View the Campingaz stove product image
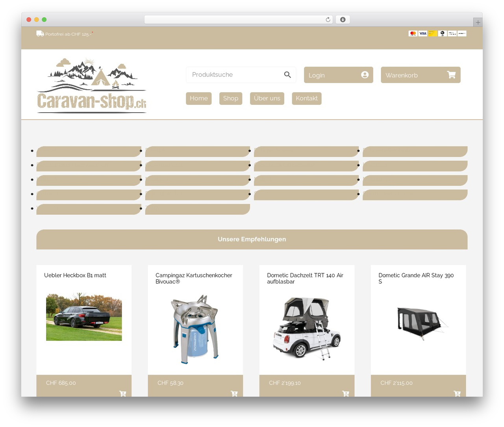The height and width of the screenshot is (427, 504). (195, 329)
